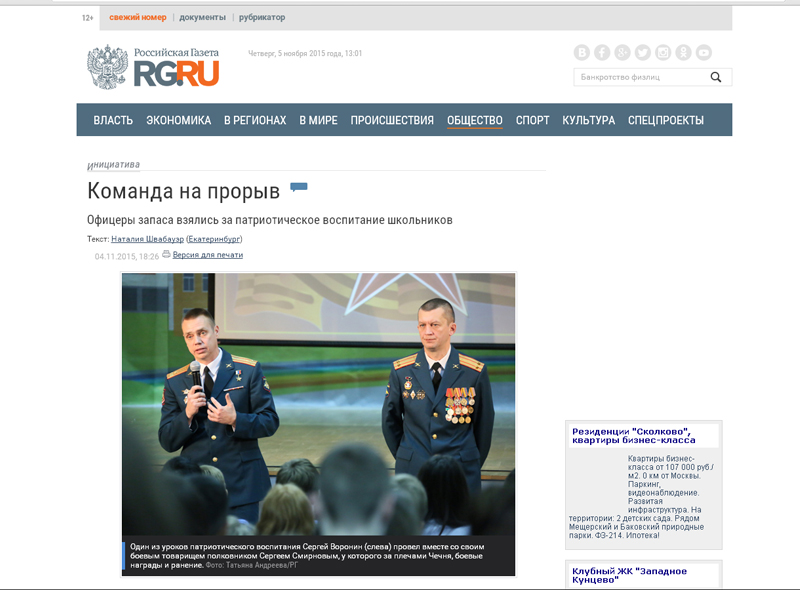800x590 pixels.
Task: Go to the СПОРТ section
Action: click(x=532, y=120)
